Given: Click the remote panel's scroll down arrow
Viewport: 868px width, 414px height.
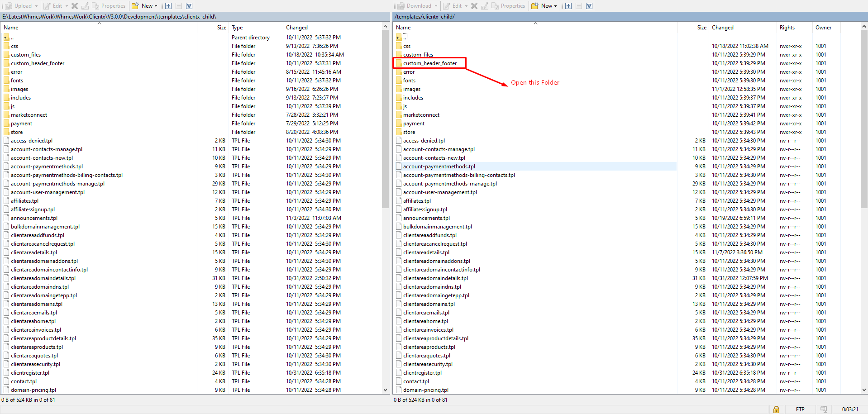Looking at the screenshot, I should (864, 390).
